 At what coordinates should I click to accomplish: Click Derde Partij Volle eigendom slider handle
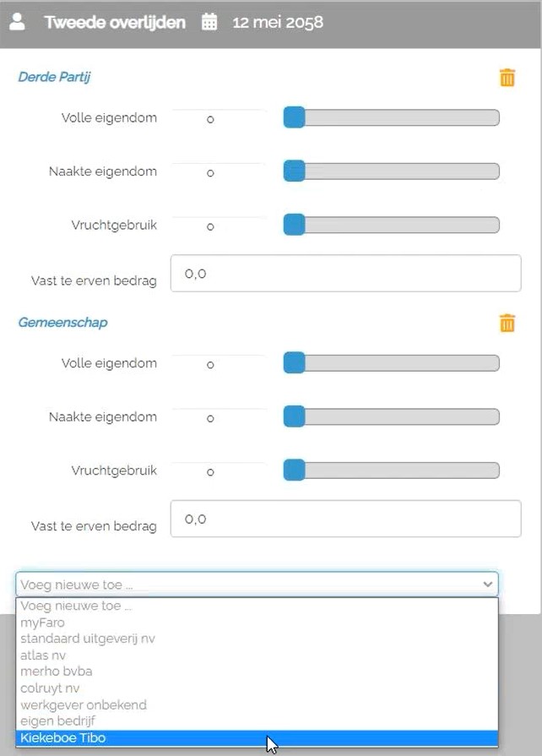tap(294, 117)
